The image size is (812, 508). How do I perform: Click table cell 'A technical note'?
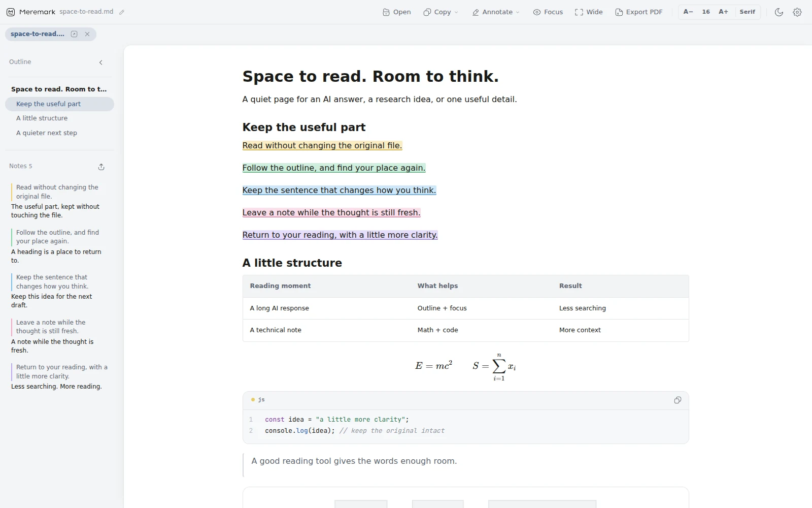(x=276, y=330)
